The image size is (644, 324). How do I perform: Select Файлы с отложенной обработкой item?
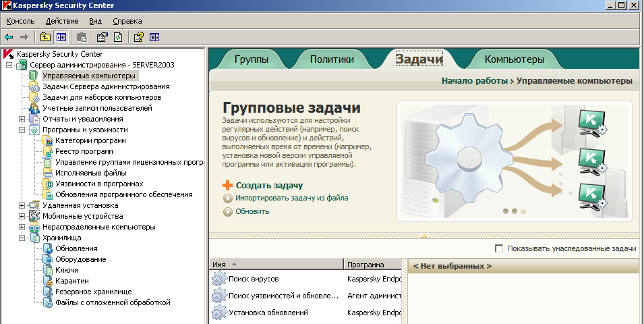[113, 302]
